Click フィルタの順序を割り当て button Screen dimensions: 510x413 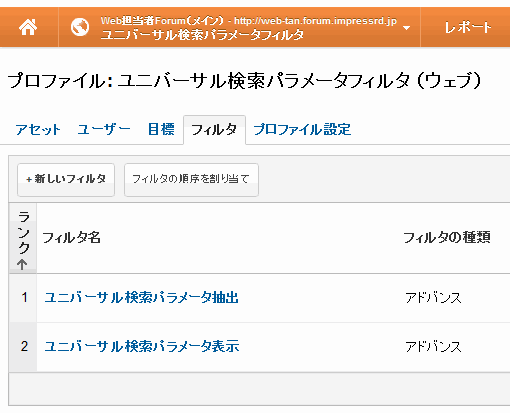coord(191,180)
